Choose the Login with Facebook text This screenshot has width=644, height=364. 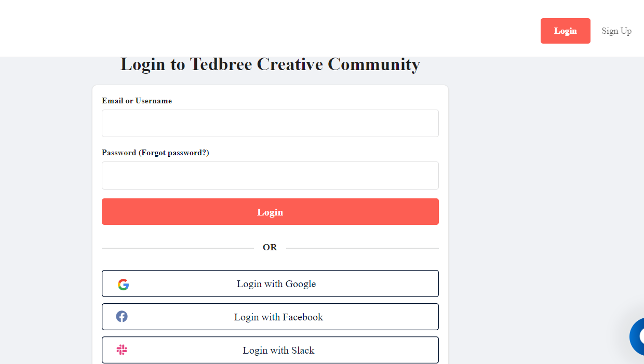pyautogui.click(x=278, y=317)
